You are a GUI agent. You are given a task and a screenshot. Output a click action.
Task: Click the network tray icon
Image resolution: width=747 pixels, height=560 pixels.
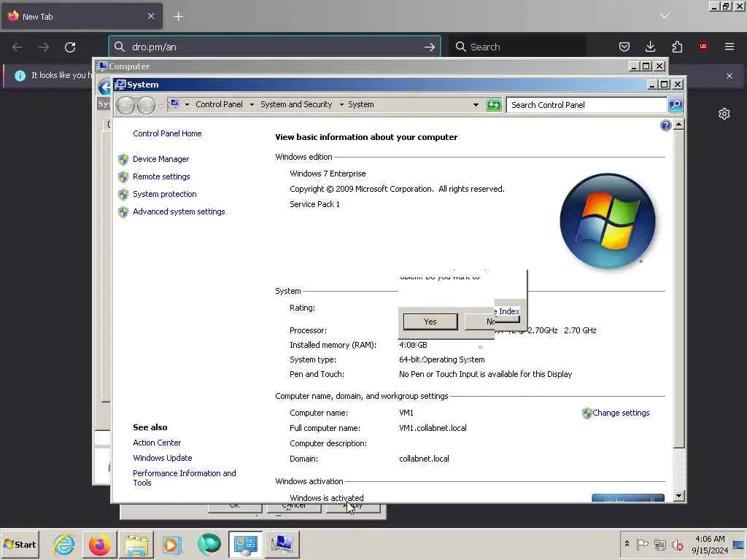(659, 544)
